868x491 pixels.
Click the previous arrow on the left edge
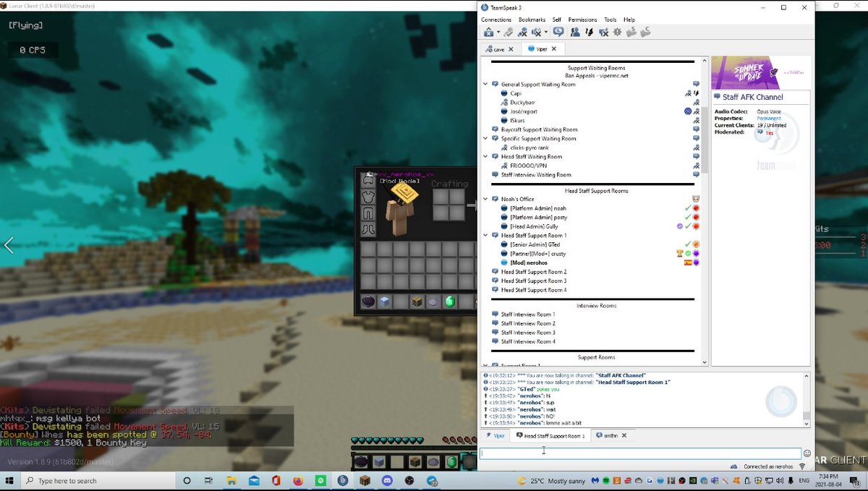click(x=9, y=245)
